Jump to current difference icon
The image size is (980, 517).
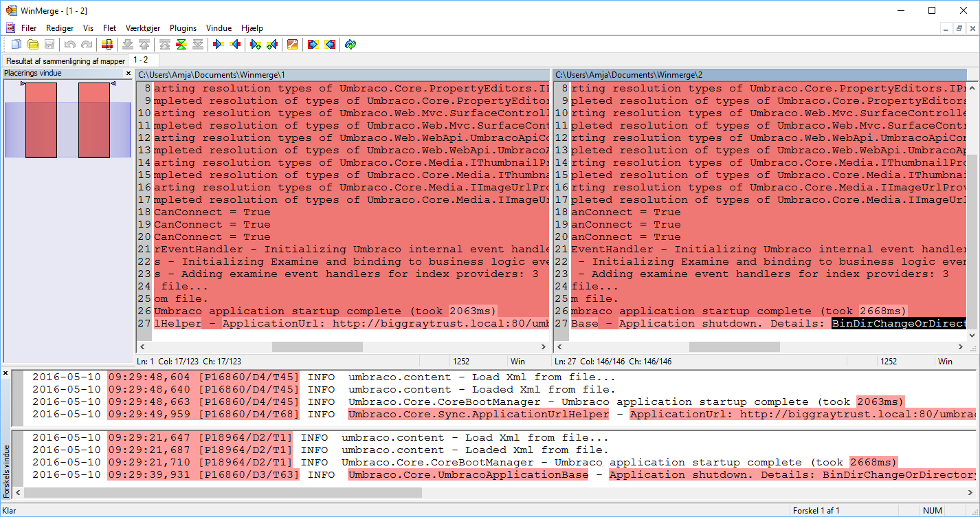pos(181,45)
